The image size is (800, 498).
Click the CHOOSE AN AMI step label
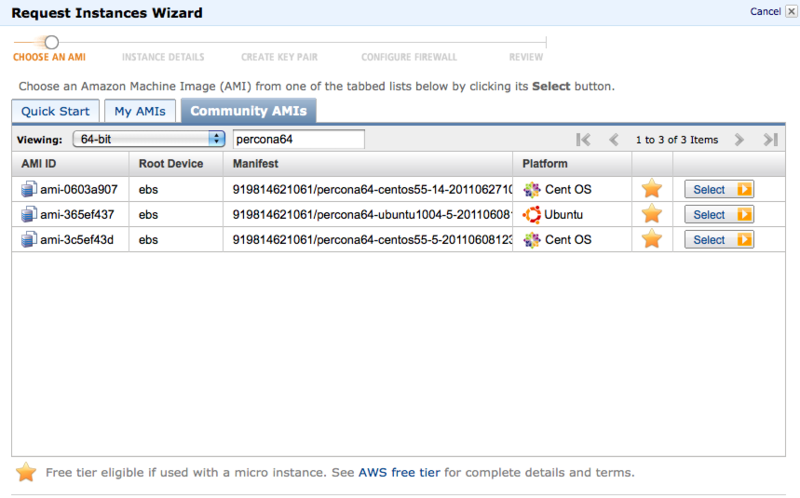tap(49, 57)
